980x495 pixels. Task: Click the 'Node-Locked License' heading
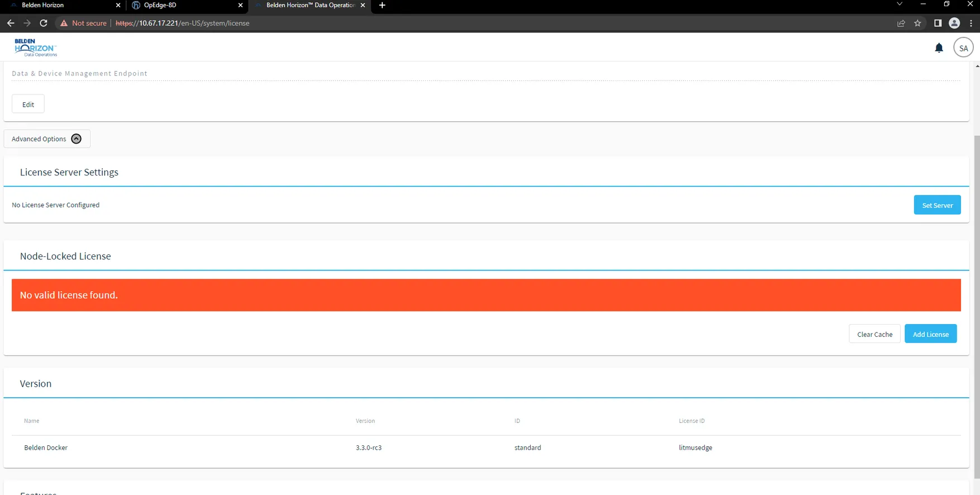pos(65,256)
